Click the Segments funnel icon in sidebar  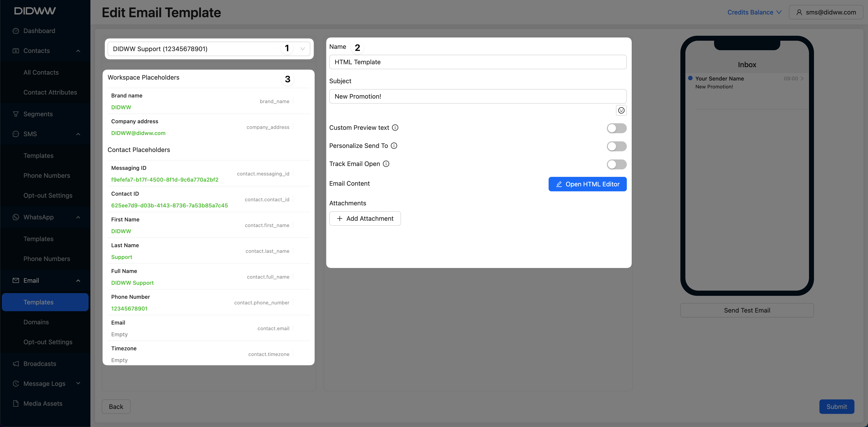coord(16,114)
